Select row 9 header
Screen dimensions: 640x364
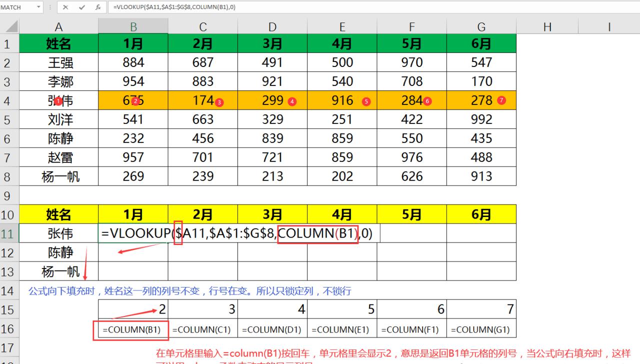(9, 195)
